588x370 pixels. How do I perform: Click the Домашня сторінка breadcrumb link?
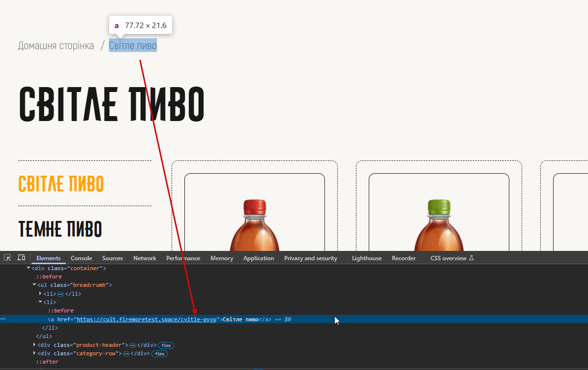[x=56, y=45]
